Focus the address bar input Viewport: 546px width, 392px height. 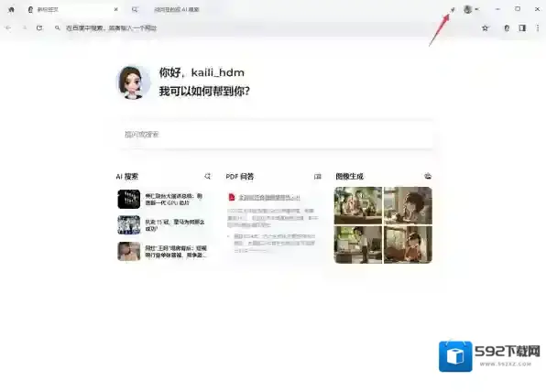point(265,27)
